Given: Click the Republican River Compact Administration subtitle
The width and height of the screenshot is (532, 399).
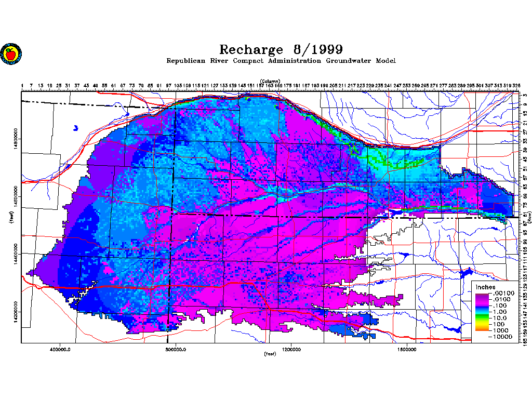Looking at the screenshot, I should (x=281, y=61).
